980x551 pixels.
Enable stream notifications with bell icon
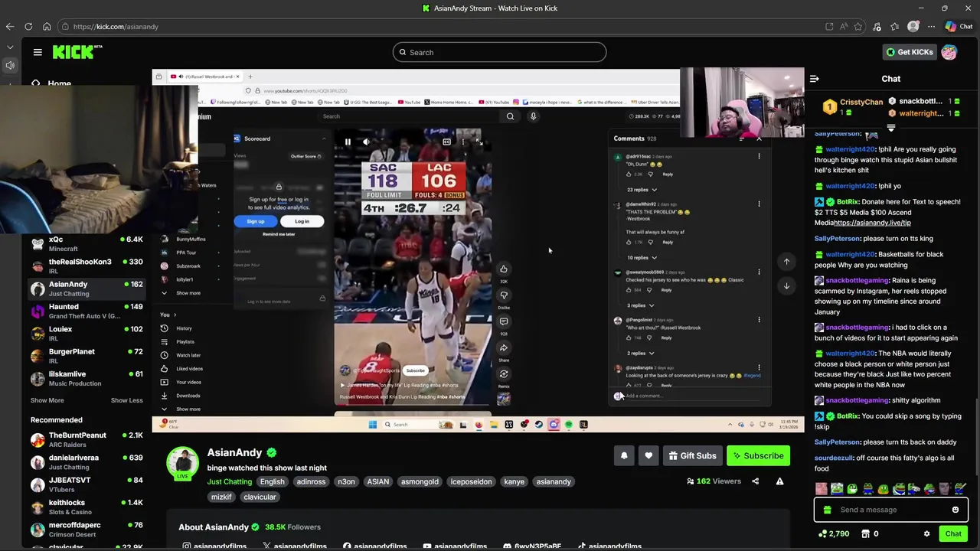(x=624, y=456)
